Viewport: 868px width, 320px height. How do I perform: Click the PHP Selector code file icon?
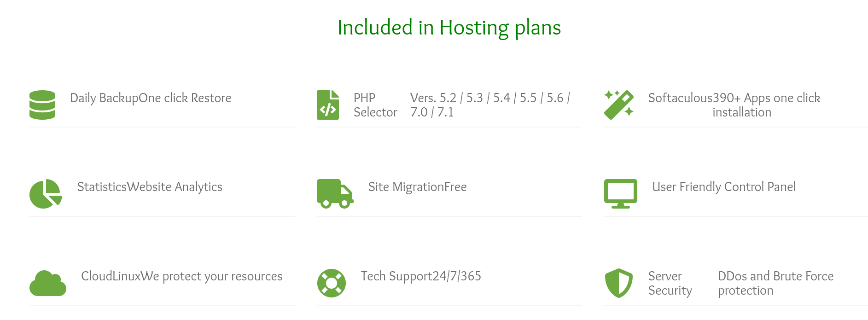pyautogui.click(x=328, y=105)
